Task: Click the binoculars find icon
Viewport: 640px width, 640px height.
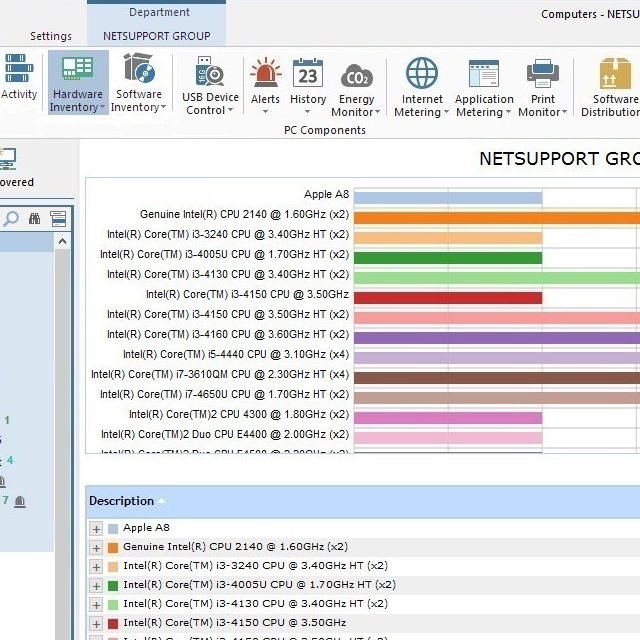Action: [35, 219]
